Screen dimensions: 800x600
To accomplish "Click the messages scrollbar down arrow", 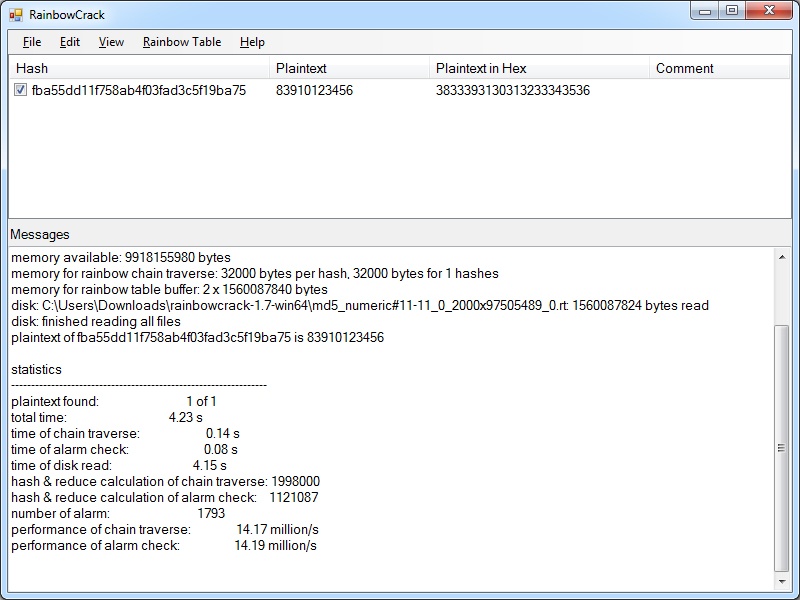I will coord(782,581).
